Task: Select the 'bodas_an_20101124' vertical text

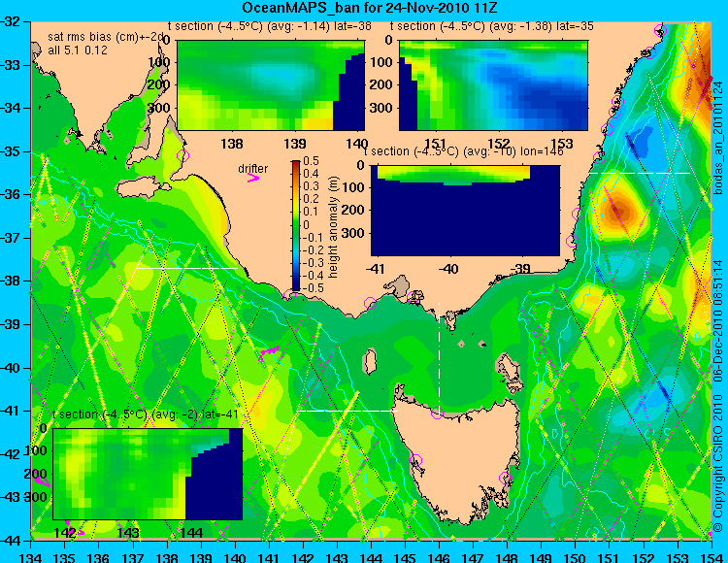Action: click(718, 138)
